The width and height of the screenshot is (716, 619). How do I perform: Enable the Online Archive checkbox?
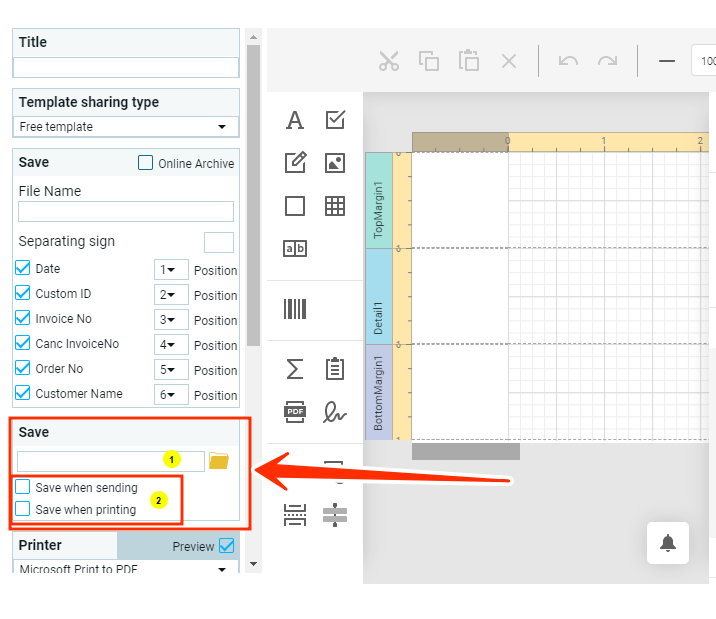146,163
